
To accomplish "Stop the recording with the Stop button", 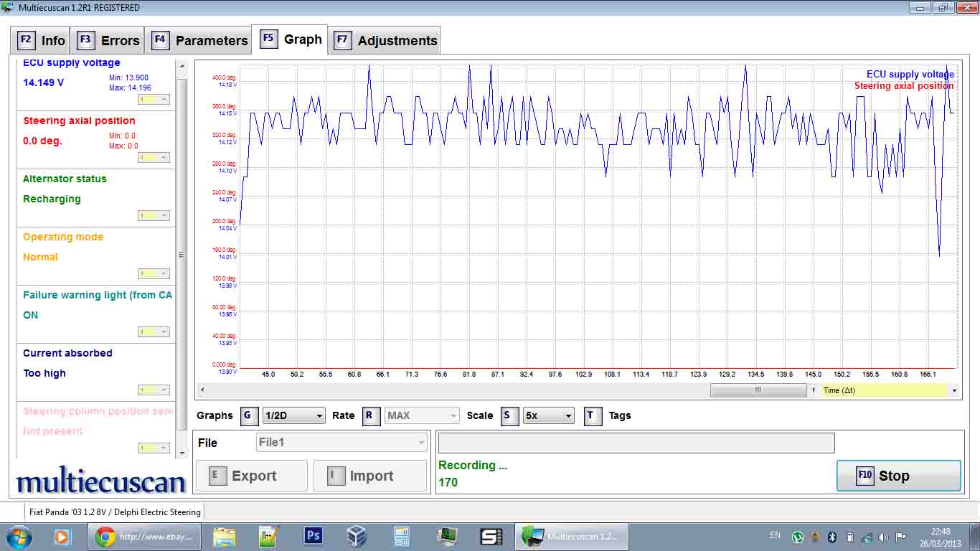I will (898, 476).
